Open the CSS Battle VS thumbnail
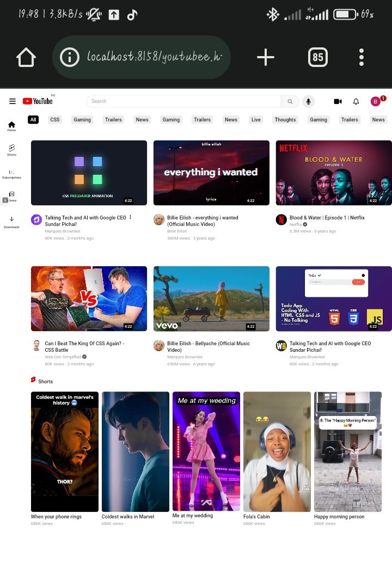 (x=89, y=299)
